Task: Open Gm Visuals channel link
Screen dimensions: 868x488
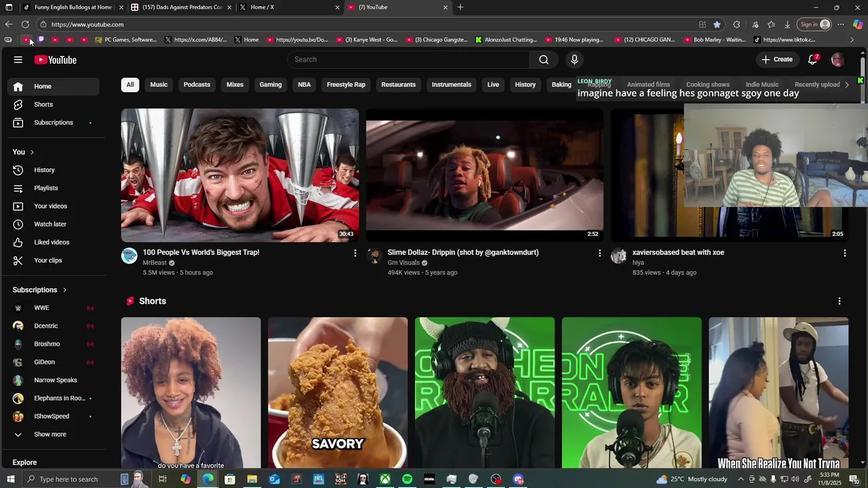Action: [403, 263]
